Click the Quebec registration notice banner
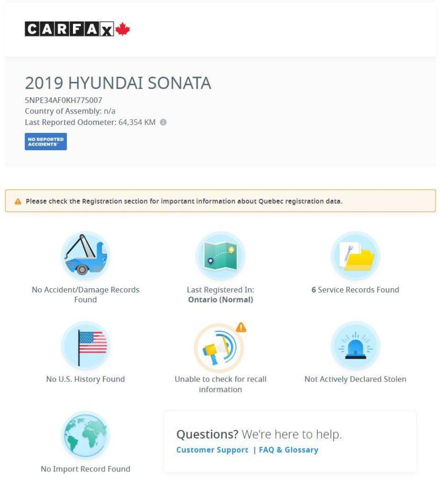This screenshot has width=442, height=504. [x=220, y=201]
